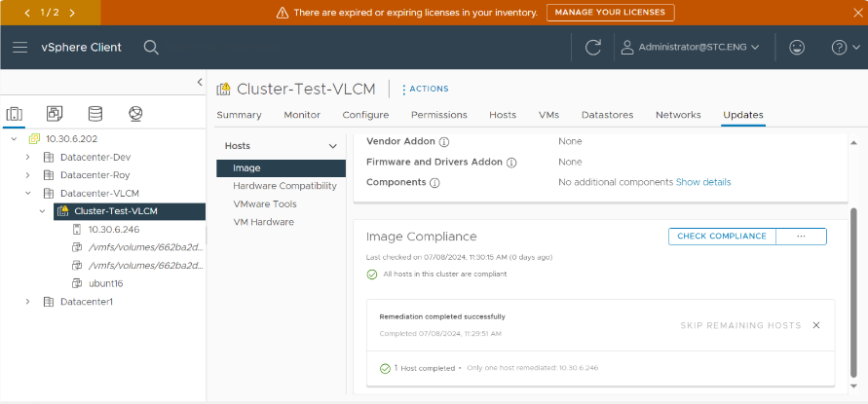Expand the Datacenter-Dev tree node
Image resolution: width=868 pixels, height=404 pixels.
coord(27,157)
